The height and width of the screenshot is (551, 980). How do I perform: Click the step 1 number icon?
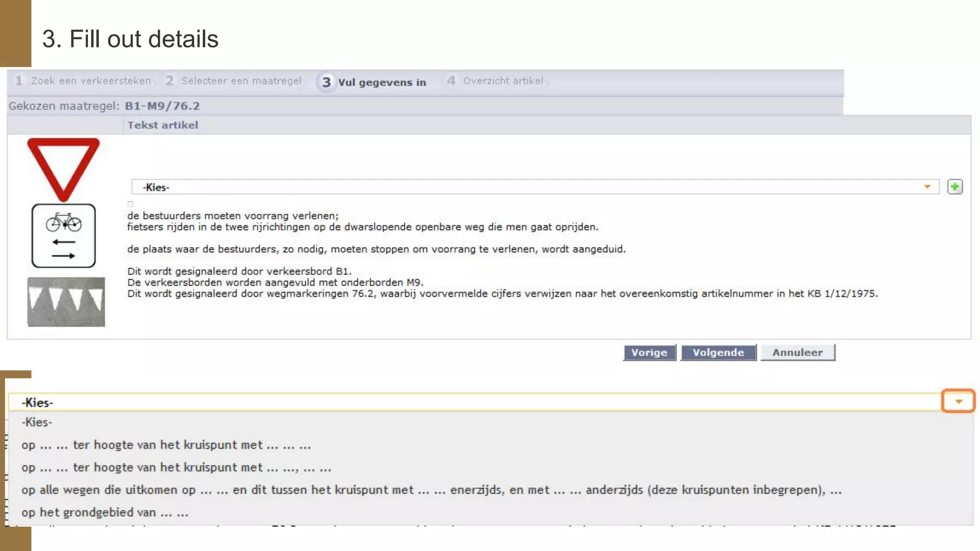coord(19,80)
